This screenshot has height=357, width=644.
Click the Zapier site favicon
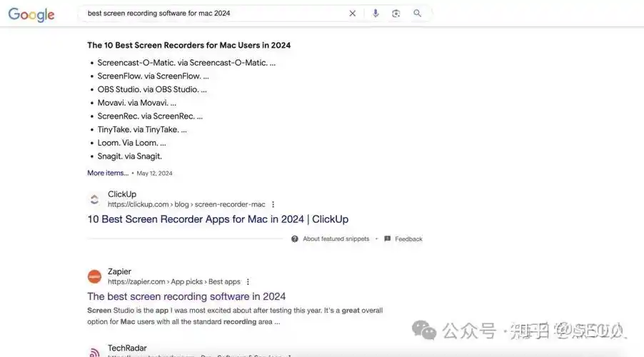tap(94, 276)
